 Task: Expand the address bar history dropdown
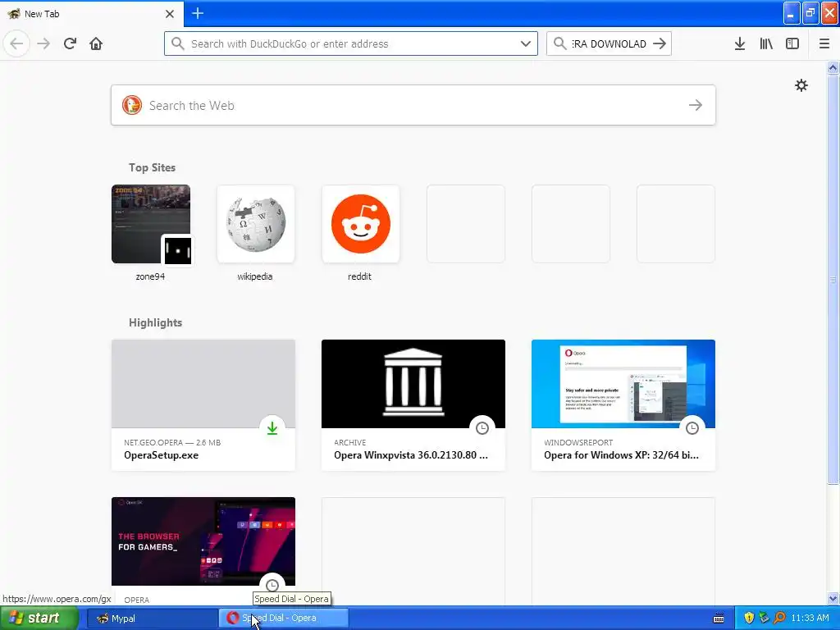pyautogui.click(x=526, y=43)
